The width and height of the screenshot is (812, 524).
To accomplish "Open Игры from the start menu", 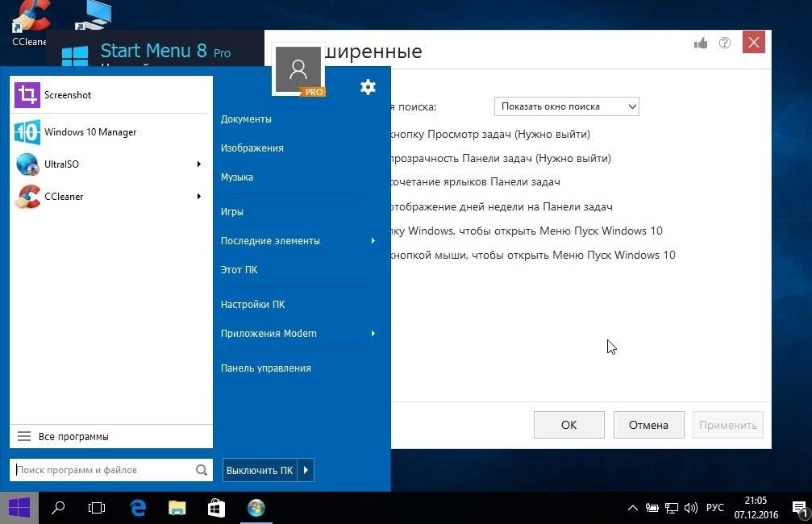I will (232, 212).
